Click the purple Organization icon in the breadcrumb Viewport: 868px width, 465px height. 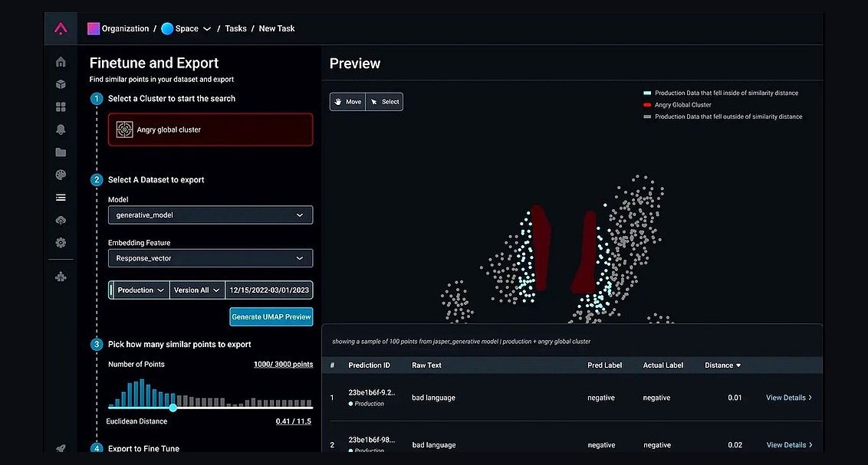(x=94, y=28)
